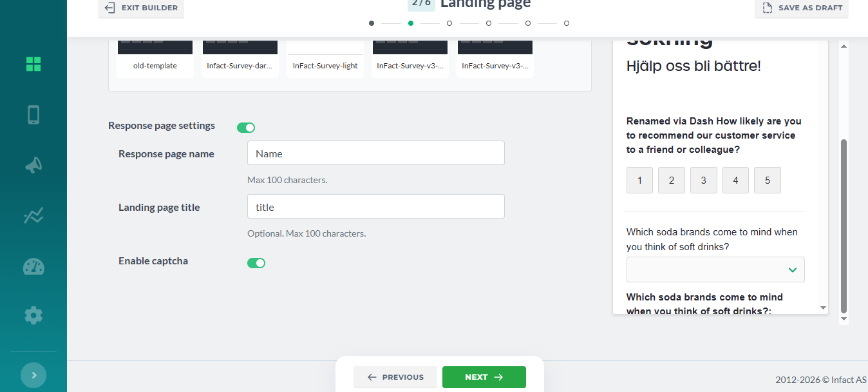The width and height of the screenshot is (868, 392).
Task: Toggle the Response page settings switch
Action: point(246,128)
